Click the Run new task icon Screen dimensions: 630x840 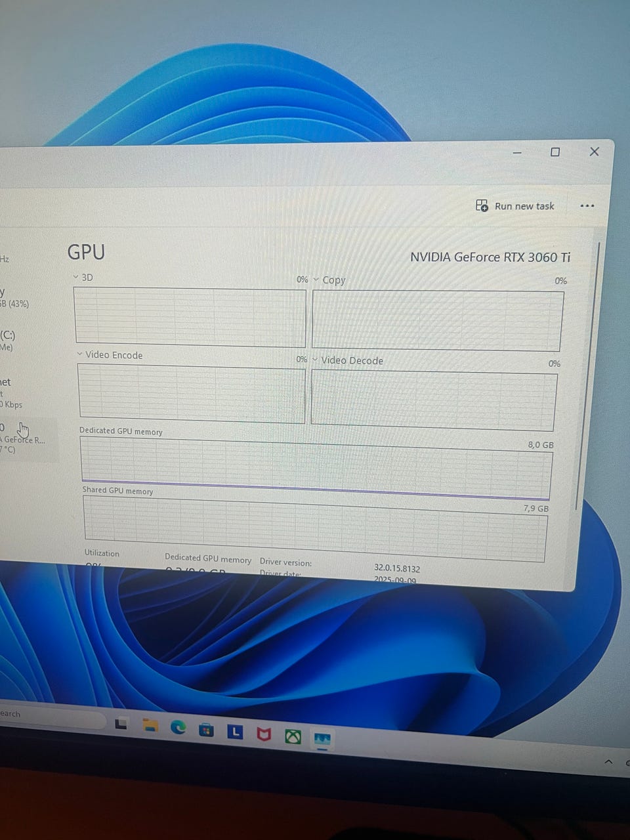point(482,205)
